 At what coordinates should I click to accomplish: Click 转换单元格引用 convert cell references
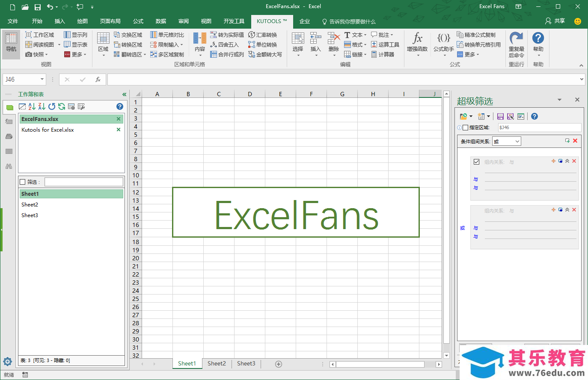478,44
